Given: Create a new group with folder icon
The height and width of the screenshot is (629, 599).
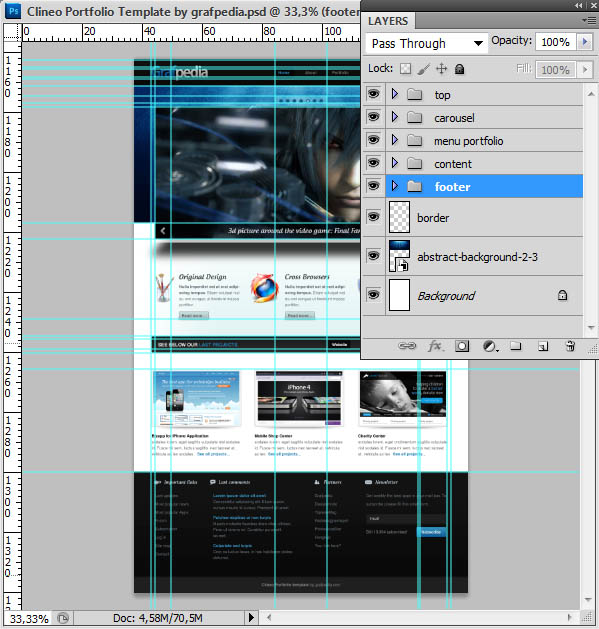Looking at the screenshot, I should coord(516,346).
